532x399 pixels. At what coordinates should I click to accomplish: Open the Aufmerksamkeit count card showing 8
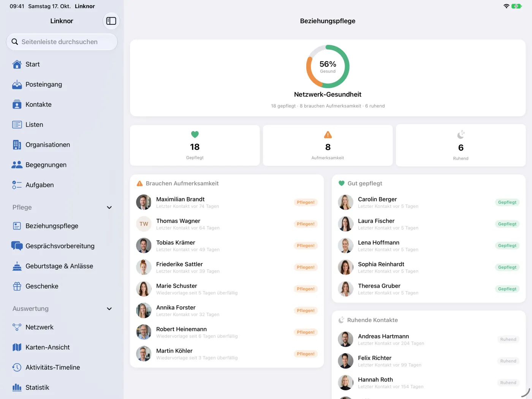328,146
